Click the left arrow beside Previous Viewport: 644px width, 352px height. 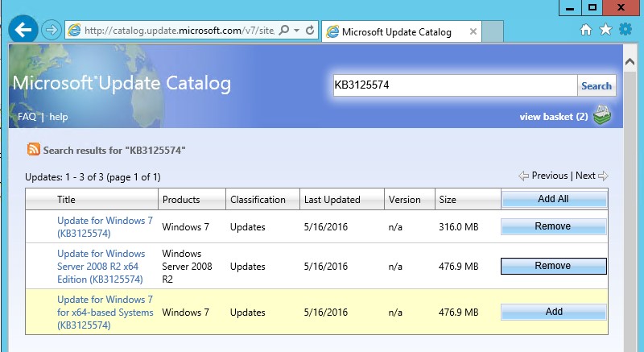[x=524, y=176]
